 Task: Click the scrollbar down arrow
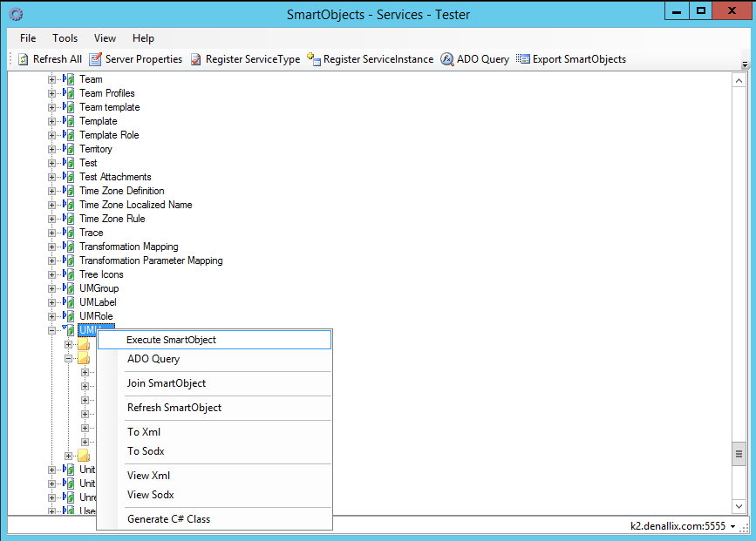click(739, 506)
